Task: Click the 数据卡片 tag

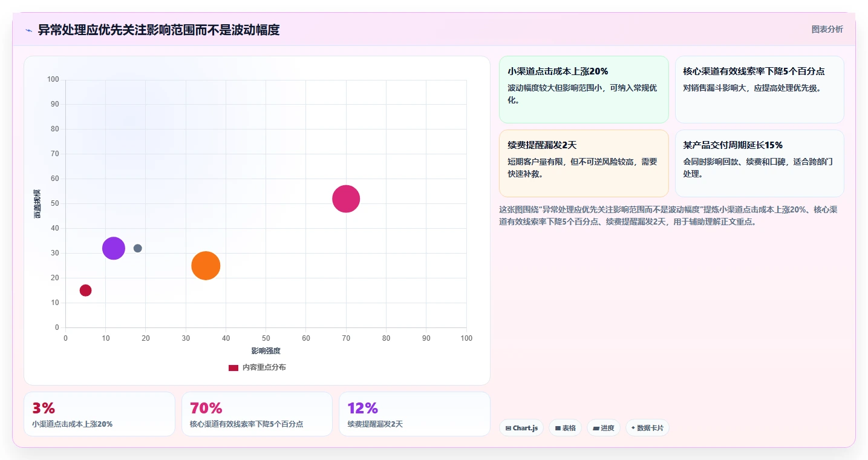Action: 647,428
